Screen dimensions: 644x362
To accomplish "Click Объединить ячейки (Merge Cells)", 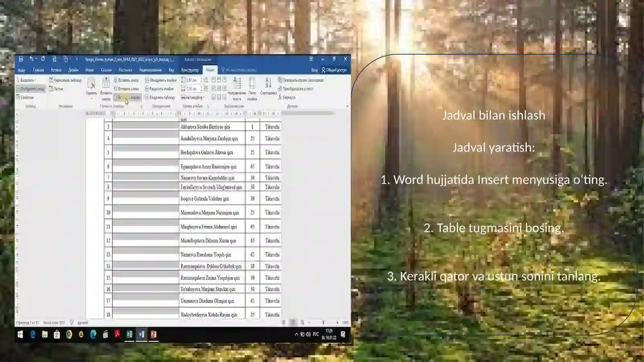I will (161, 80).
